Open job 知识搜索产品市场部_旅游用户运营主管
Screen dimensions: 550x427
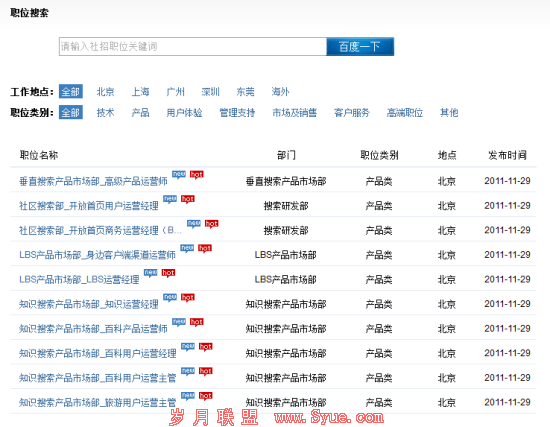pyautogui.click(x=98, y=402)
